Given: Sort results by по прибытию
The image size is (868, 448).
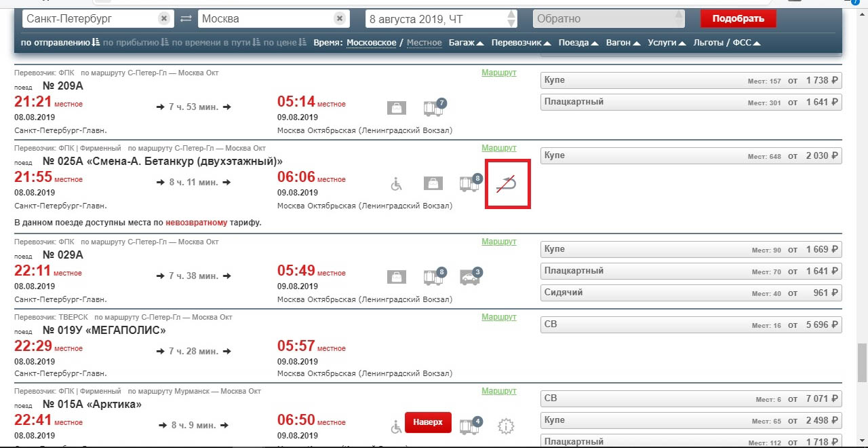Looking at the screenshot, I should point(132,43).
